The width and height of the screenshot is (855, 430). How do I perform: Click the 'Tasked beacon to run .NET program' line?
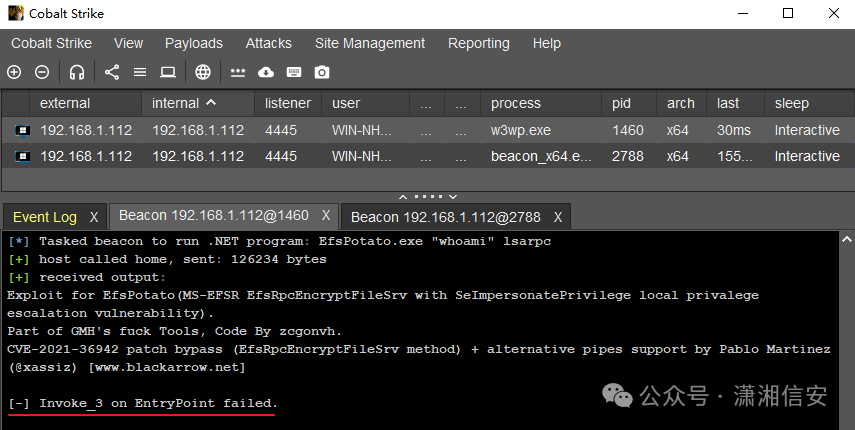click(x=279, y=241)
